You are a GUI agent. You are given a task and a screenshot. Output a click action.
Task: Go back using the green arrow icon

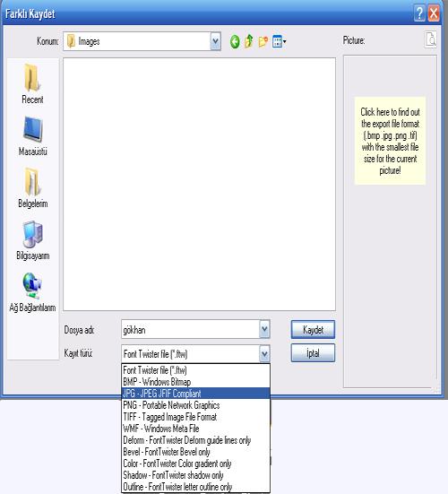235,41
